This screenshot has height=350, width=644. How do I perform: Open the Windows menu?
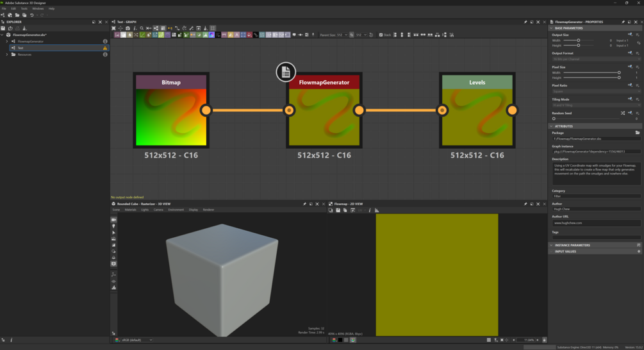click(x=38, y=8)
